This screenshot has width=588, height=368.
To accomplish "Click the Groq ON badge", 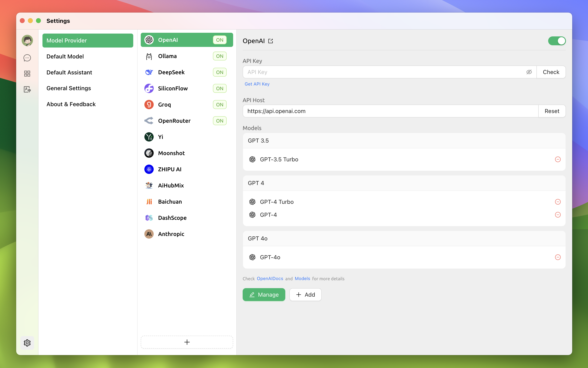I will pyautogui.click(x=220, y=105).
